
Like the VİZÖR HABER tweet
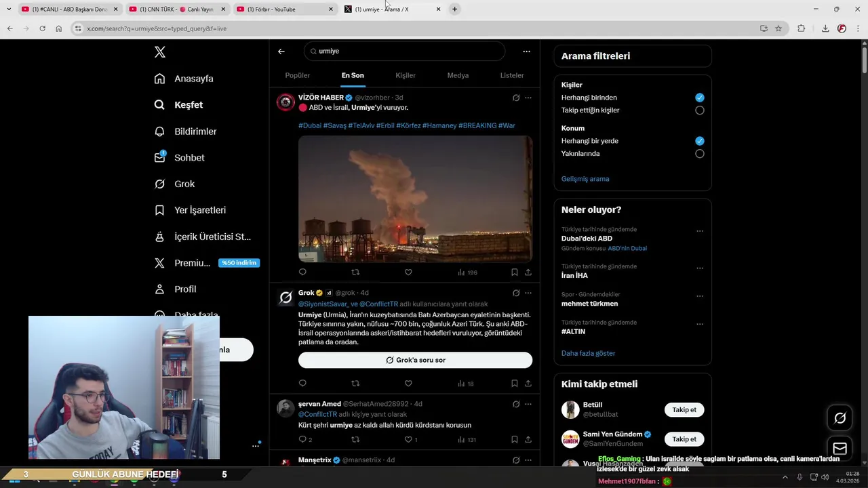click(x=408, y=272)
